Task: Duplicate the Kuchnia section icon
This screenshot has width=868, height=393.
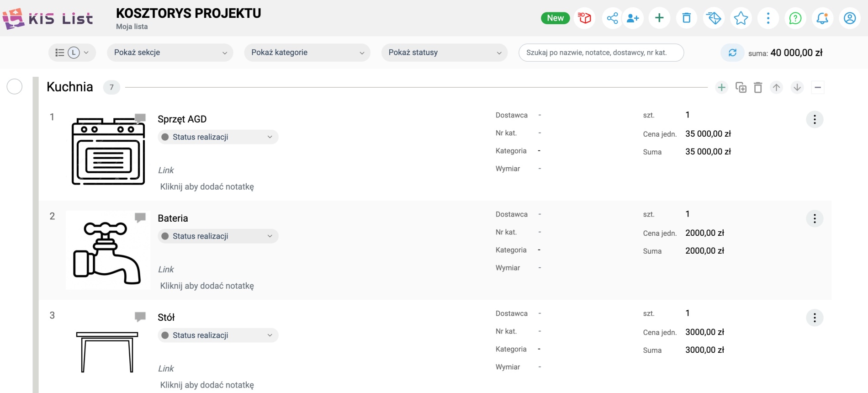Action: pos(741,87)
